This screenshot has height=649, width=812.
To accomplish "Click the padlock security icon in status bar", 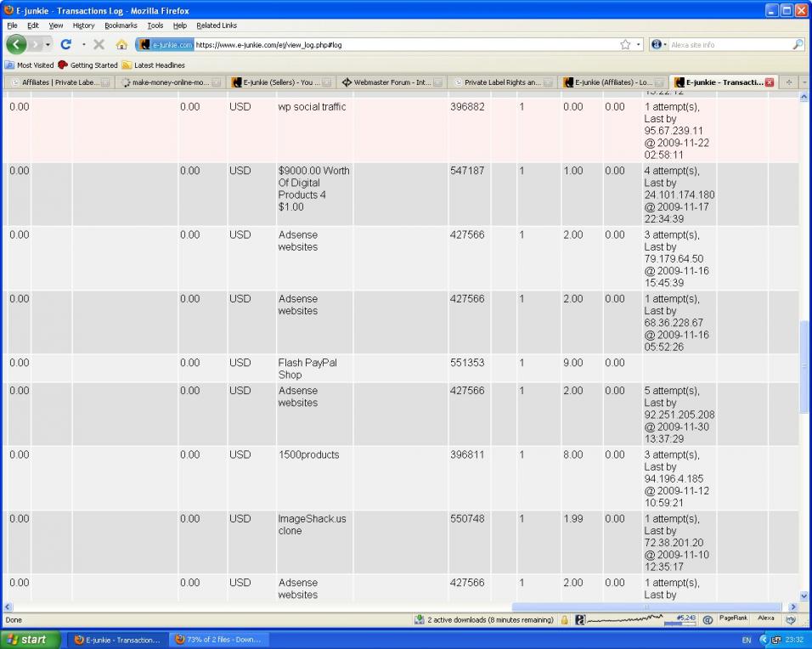I will 564,620.
